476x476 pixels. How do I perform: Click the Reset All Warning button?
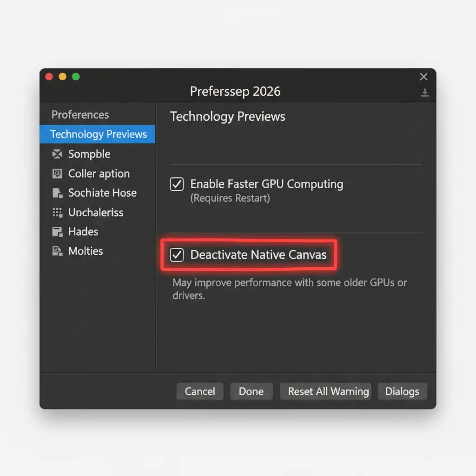click(325, 391)
